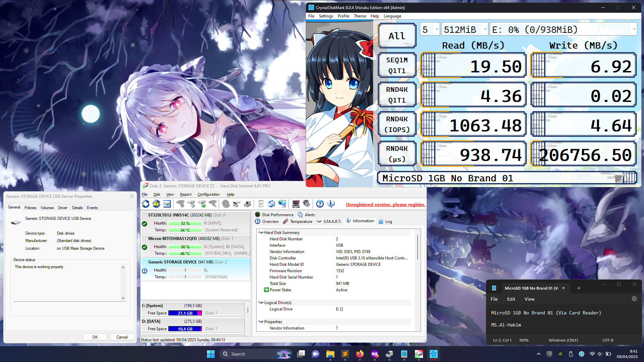The width and height of the screenshot is (644, 362).
Task: Click the monitor with pen configuration icon
Action: pyautogui.click(x=296, y=204)
